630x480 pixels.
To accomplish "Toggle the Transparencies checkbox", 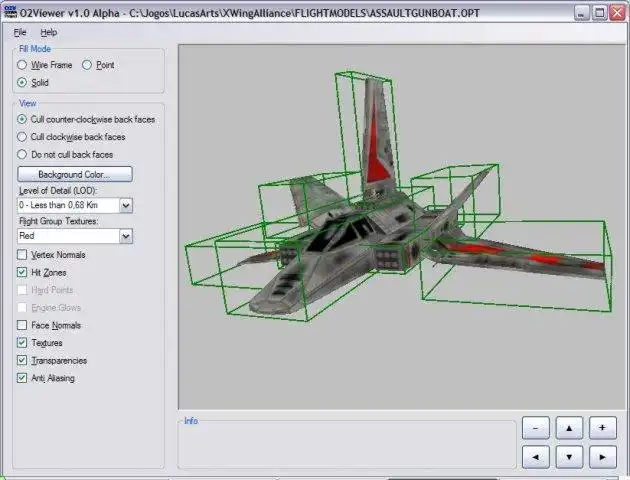I will click(x=22, y=360).
